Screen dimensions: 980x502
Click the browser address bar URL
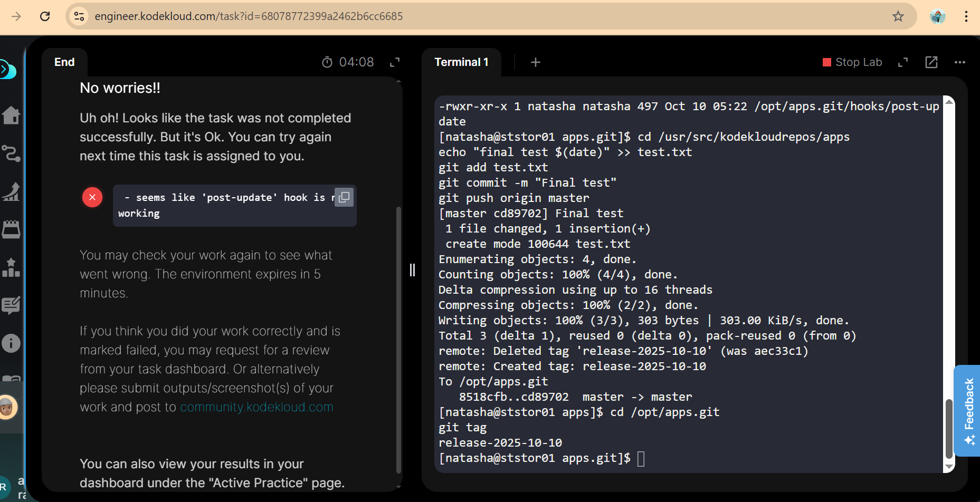coord(249,16)
